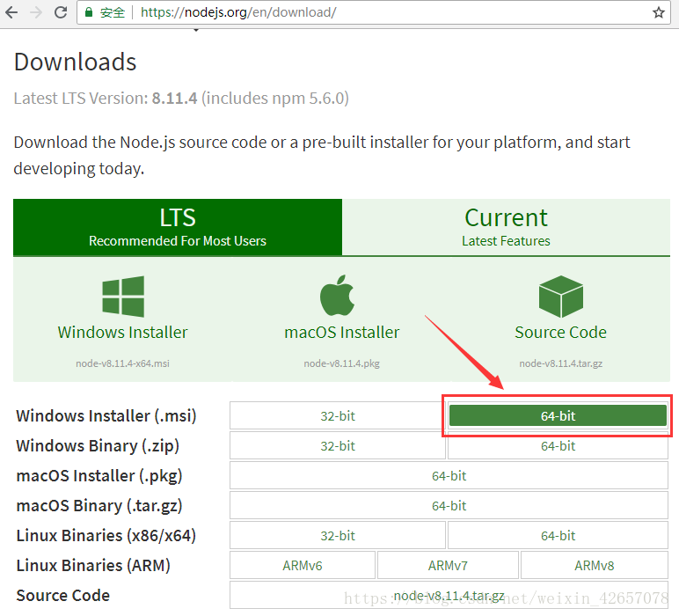Open the Windows Installer link
The width and height of the screenshot is (679, 616).
pos(123,333)
